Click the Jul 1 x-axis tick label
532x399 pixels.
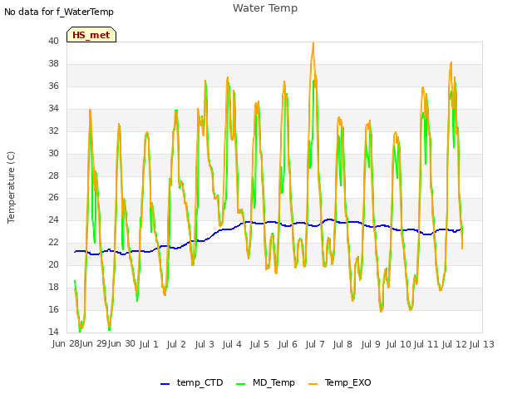(x=149, y=344)
